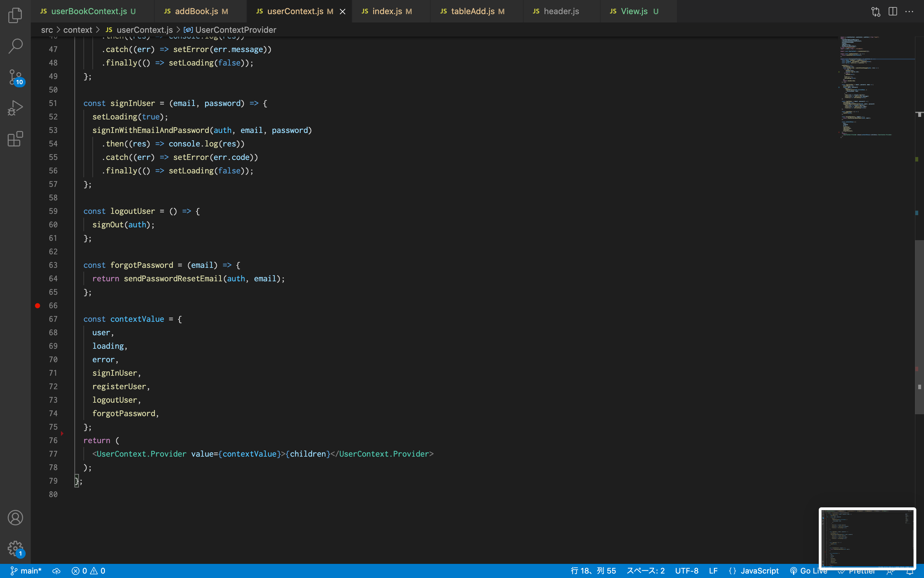Click 'error' property on line 70

(104, 359)
